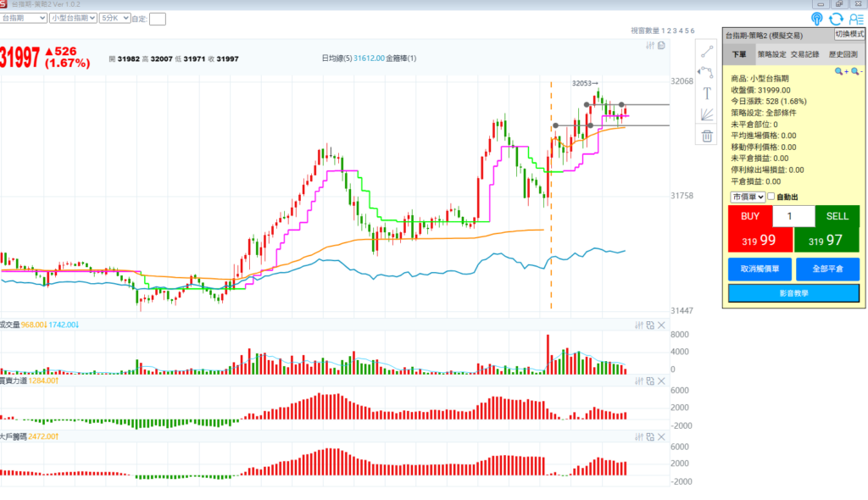Enable the 自動出 checkbox
Viewport: 868px width, 500px height.
pos(771,197)
